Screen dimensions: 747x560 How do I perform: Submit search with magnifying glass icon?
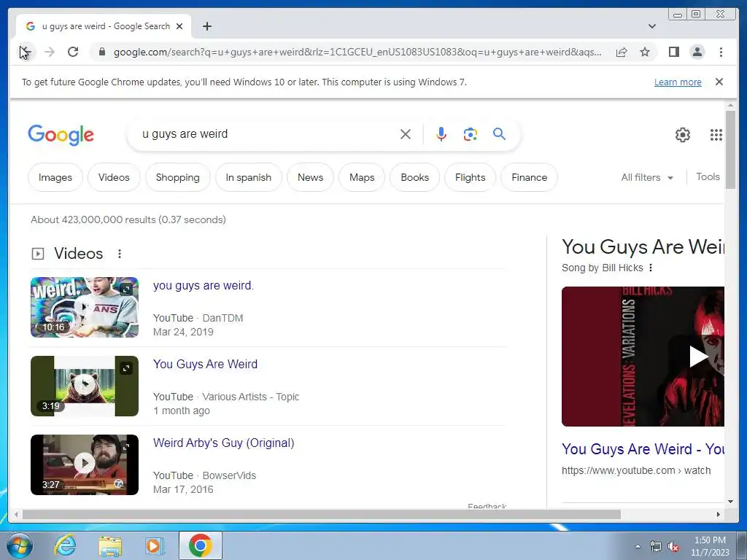[x=499, y=134]
